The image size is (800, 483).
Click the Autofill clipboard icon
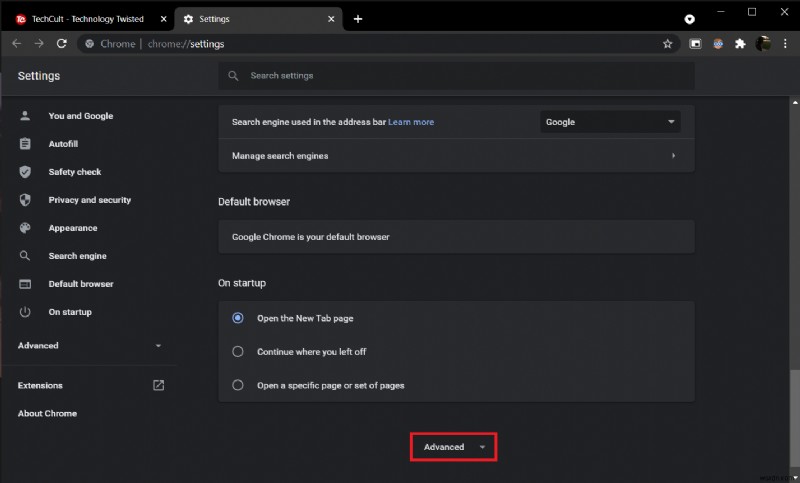25,144
